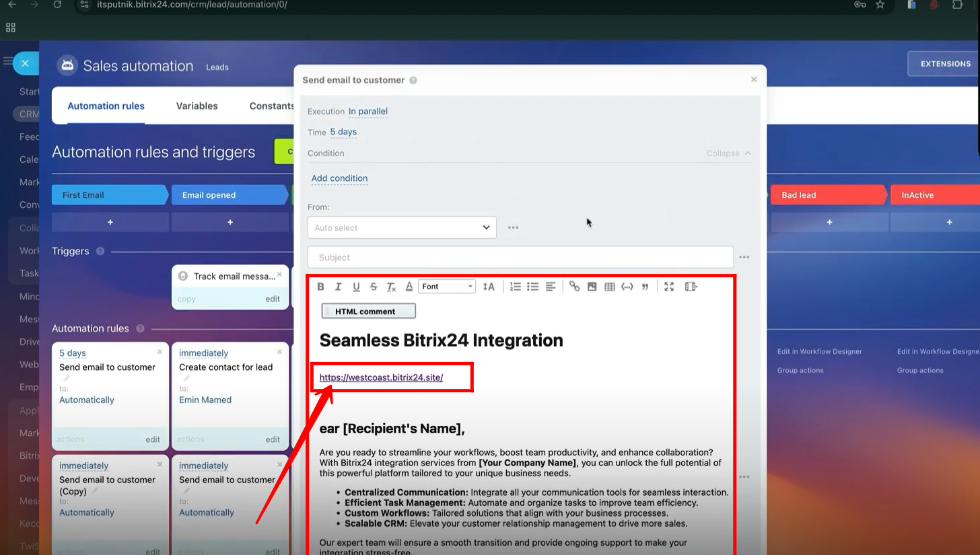Apply underline formatting in email editor
The image size is (980, 555).
356,287
